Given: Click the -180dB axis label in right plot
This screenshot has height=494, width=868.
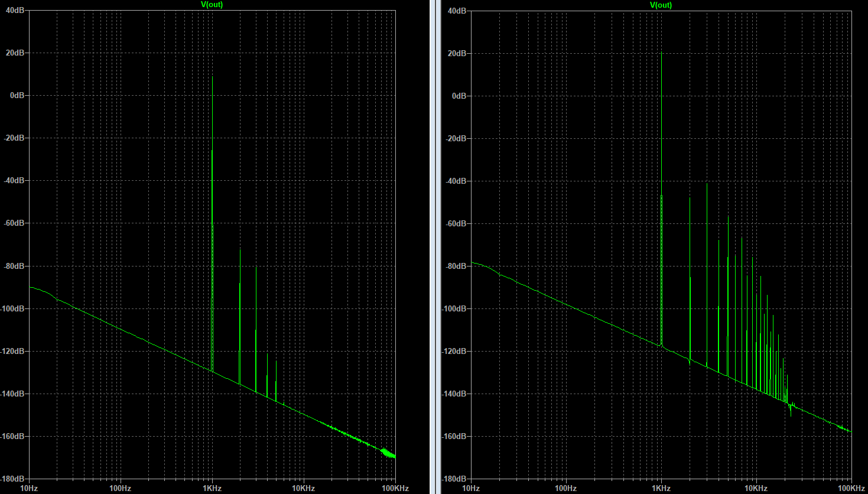Looking at the screenshot, I should pyautogui.click(x=454, y=479).
